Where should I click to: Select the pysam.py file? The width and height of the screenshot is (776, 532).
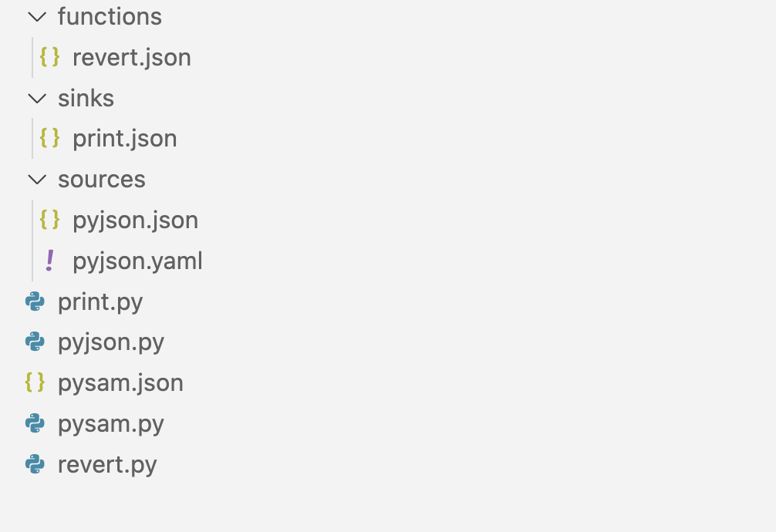click(x=110, y=423)
